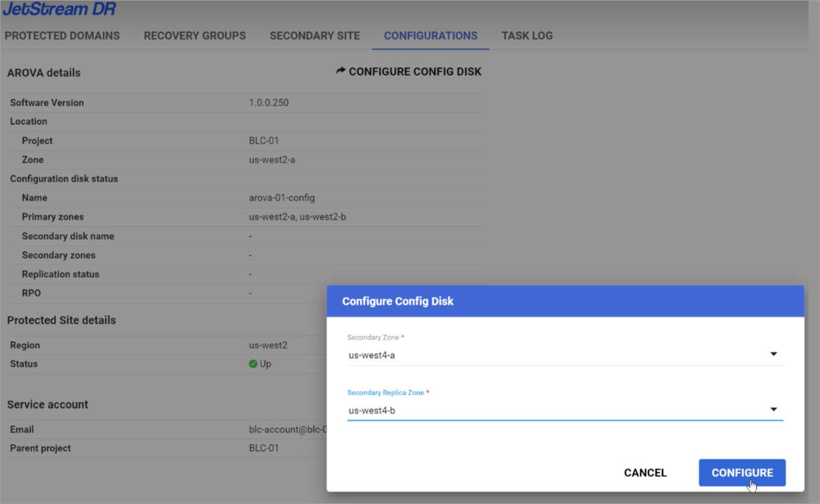Open the Secondary Site tab

click(x=315, y=36)
